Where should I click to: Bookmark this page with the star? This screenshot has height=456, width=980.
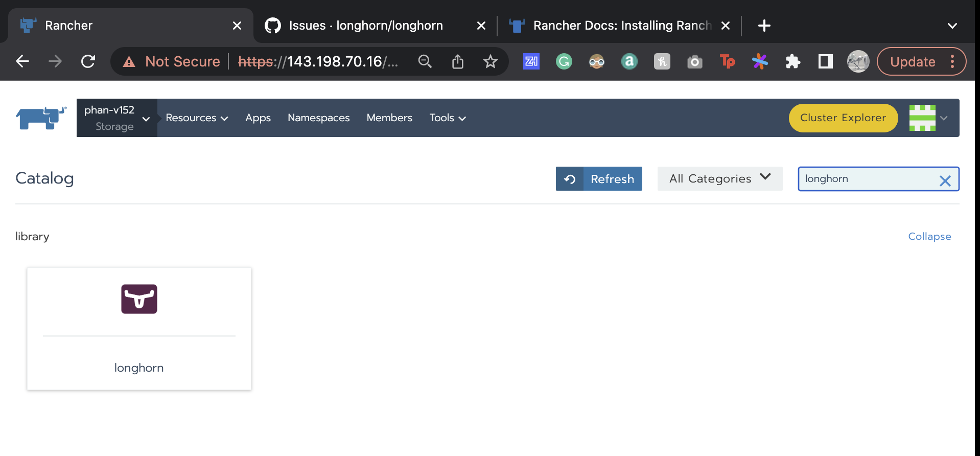click(491, 61)
